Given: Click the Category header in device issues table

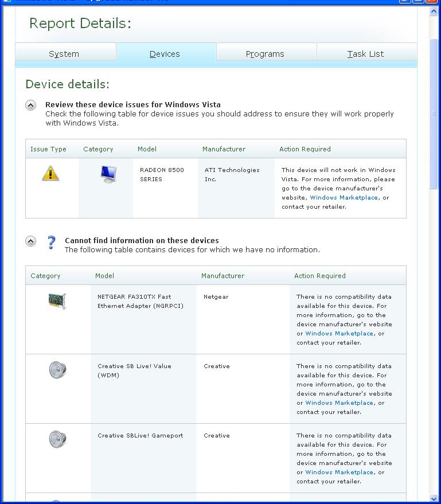Looking at the screenshot, I should 98,149.
